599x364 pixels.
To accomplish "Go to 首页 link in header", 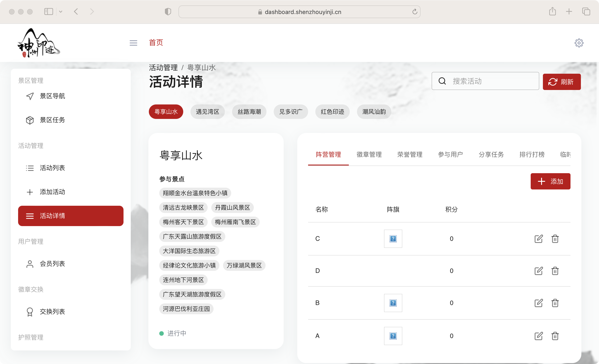I will 156,43.
